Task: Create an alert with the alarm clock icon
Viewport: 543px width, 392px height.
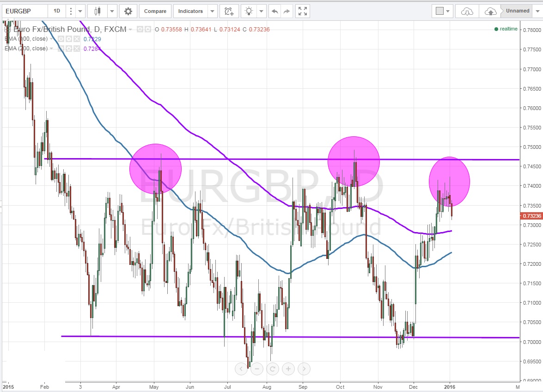Action: (229, 11)
